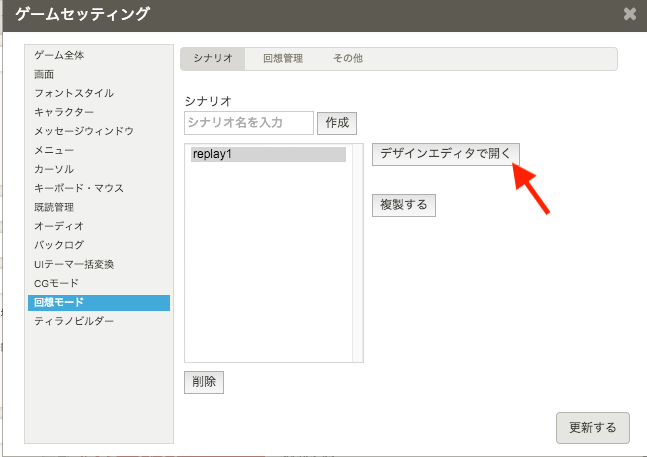Click the 更新する button
Screen dimensions: 647x457
tap(592, 427)
